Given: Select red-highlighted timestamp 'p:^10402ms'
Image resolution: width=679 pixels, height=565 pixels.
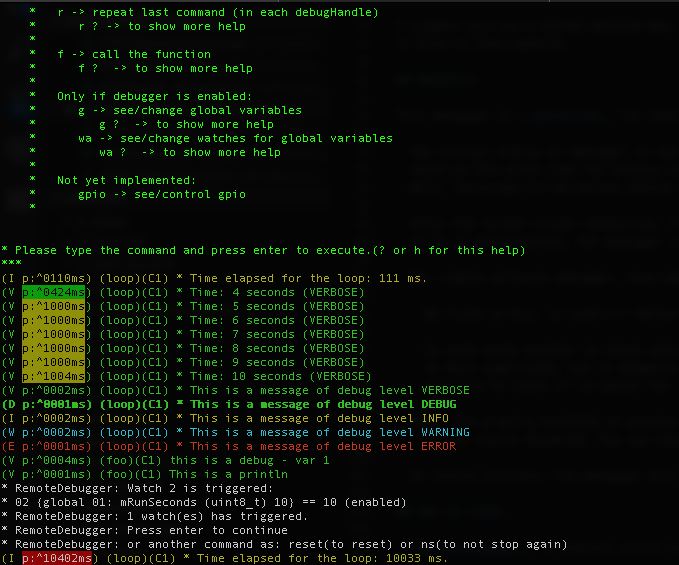Looking at the screenshot, I should (57, 559).
